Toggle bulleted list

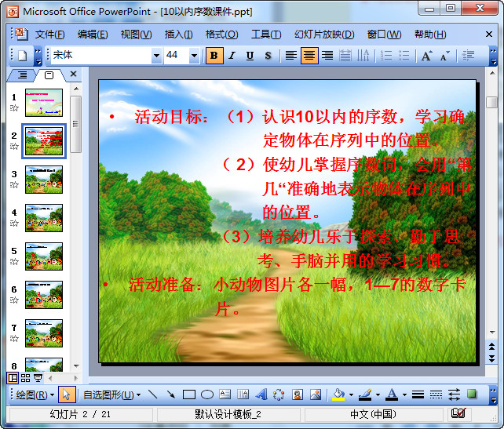click(x=404, y=56)
